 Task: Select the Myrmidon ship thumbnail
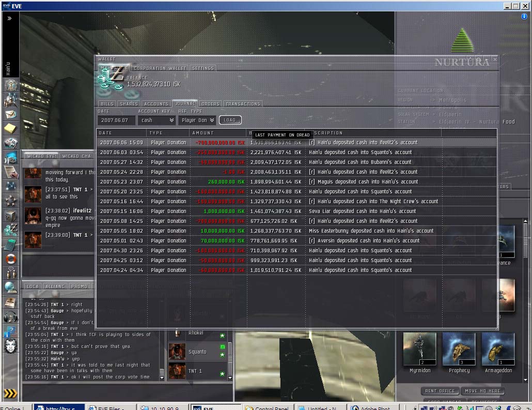pos(420,349)
